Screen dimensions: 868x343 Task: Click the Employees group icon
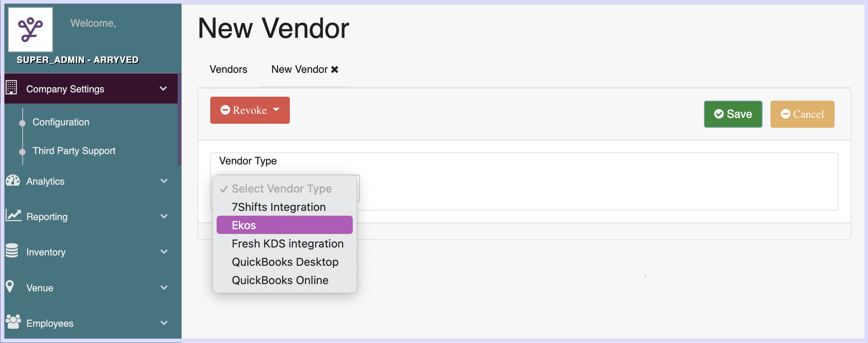(13, 322)
